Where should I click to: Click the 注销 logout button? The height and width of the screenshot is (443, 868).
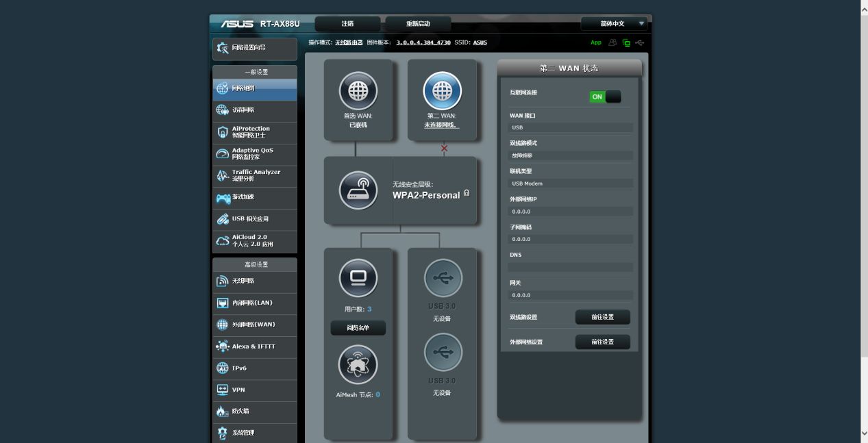tap(347, 24)
